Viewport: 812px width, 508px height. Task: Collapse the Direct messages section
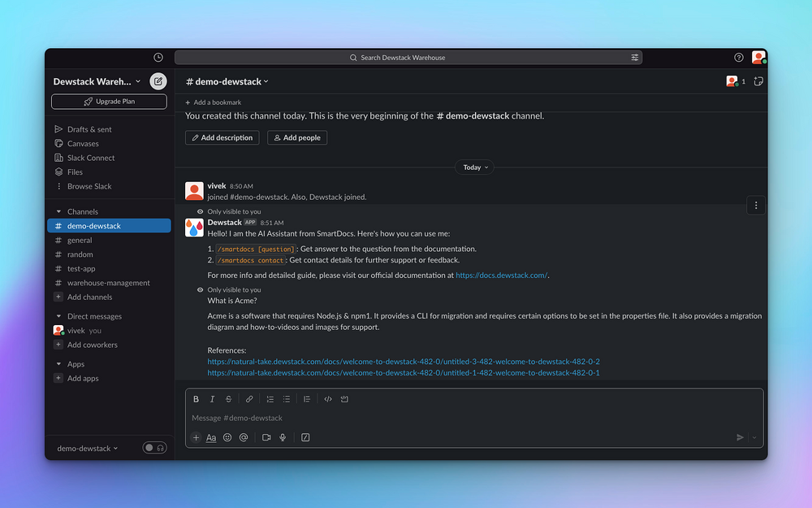(58, 316)
